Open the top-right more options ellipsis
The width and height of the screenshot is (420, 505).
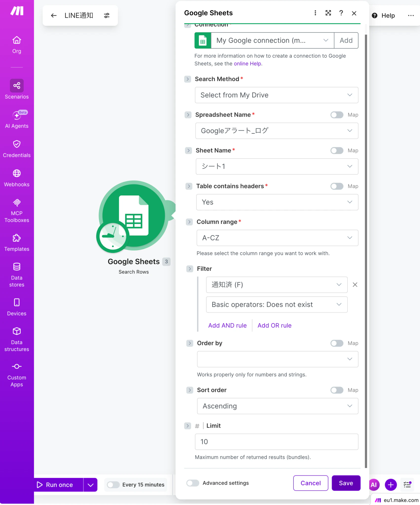coord(411,16)
